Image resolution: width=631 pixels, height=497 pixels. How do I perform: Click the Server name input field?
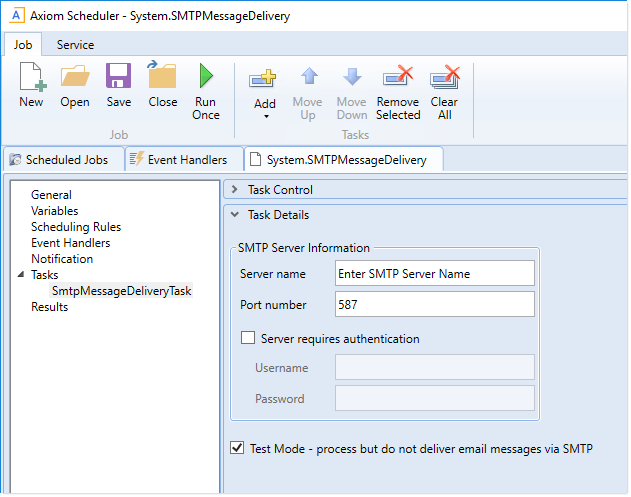click(434, 273)
